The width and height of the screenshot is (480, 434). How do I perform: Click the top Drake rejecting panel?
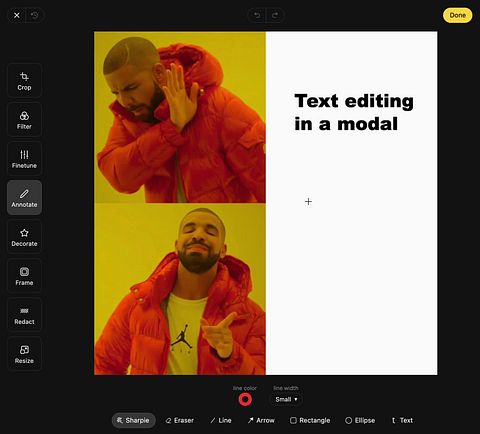click(180, 117)
